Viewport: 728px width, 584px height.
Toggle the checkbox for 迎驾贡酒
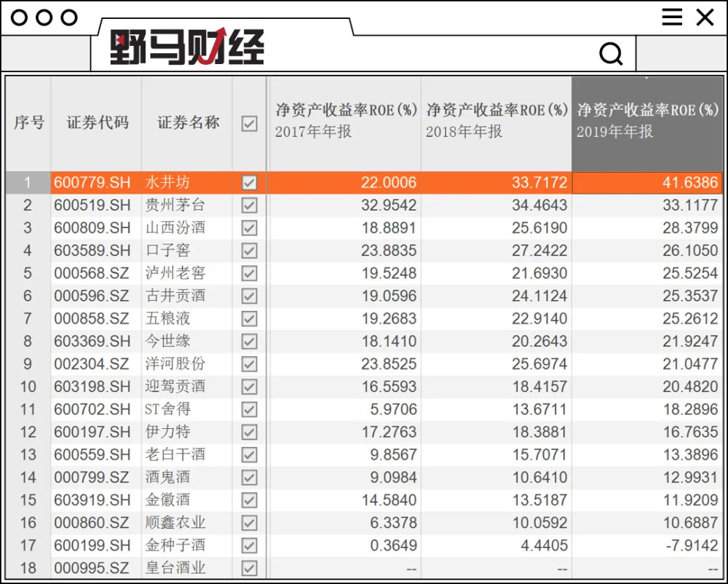click(x=249, y=387)
